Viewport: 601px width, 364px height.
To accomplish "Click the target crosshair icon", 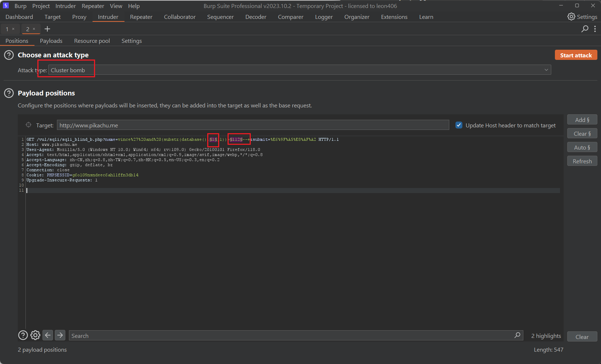I will click(x=28, y=125).
